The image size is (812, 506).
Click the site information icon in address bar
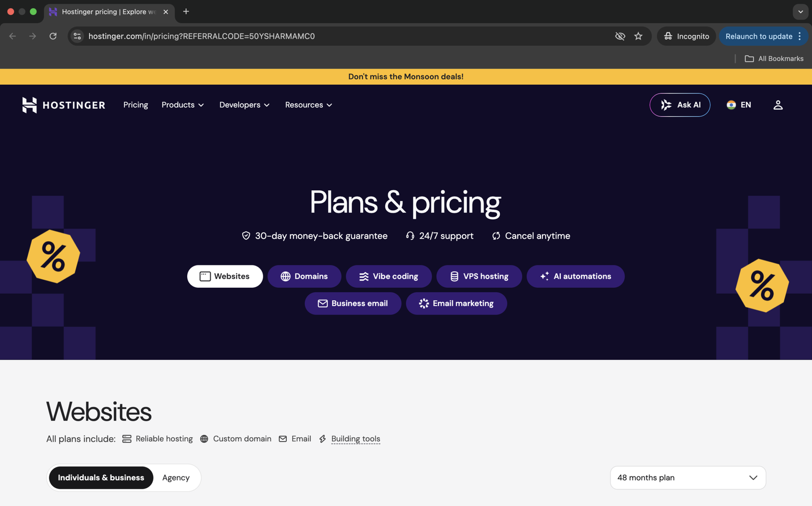(x=77, y=36)
